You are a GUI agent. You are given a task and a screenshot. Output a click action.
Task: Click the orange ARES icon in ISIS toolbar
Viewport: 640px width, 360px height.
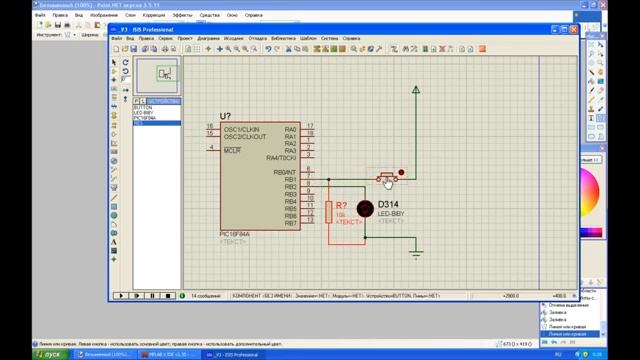[482, 49]
